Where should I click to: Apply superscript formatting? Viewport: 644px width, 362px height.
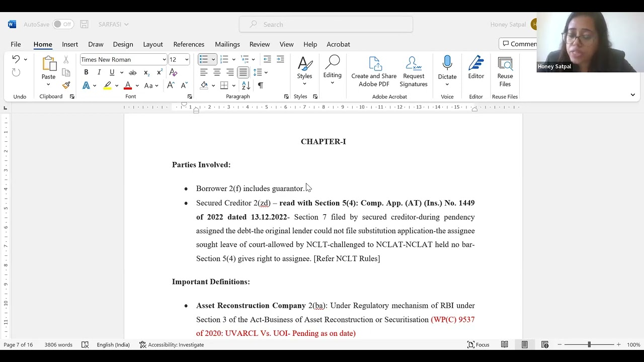pyautogui.click(x=159, y=72)
